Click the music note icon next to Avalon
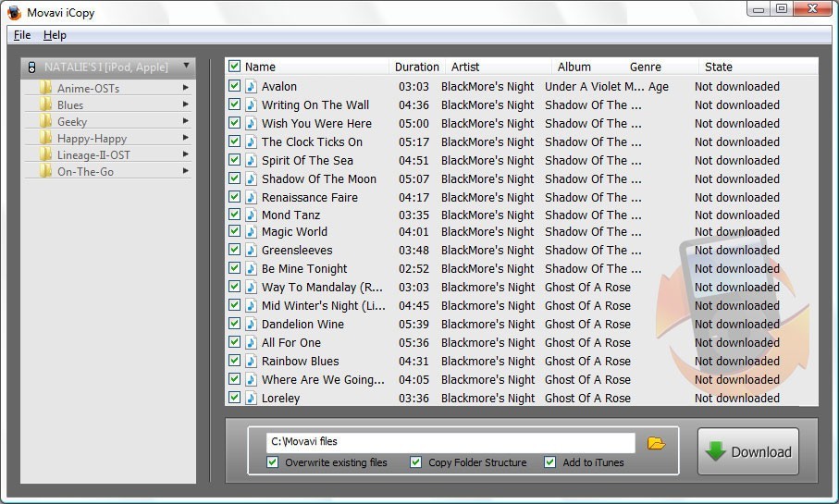 click(251, 86)
